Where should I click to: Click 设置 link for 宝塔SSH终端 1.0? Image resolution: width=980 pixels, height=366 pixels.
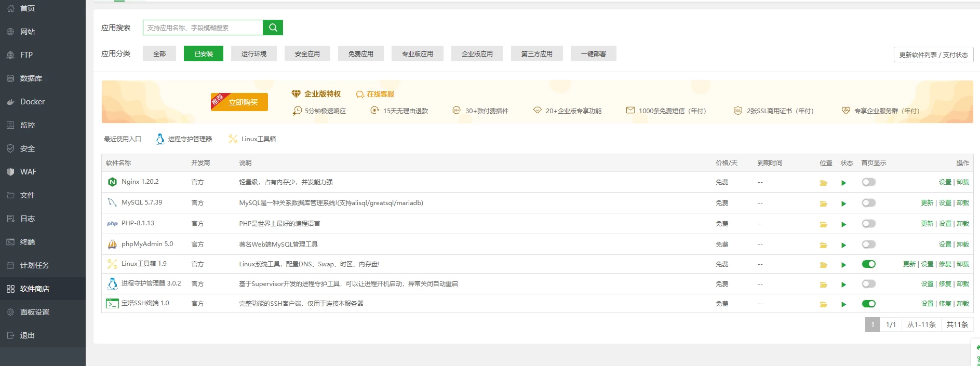click(927, 304)
